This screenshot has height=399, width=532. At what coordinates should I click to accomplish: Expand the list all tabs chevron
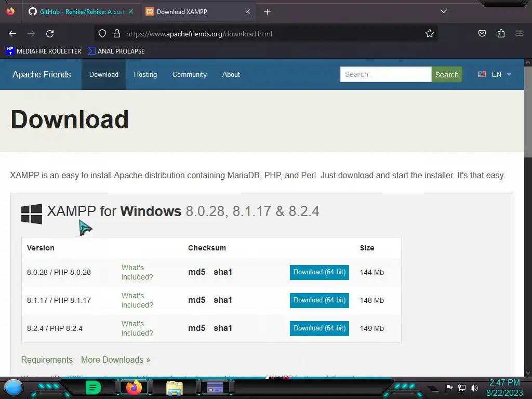tap(444, 11)
